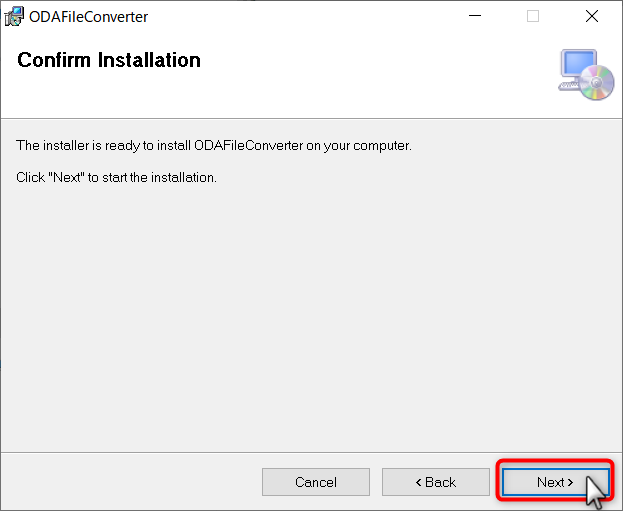Click the 'Click "Next" to start' instruction line

(x=116, y=177)
